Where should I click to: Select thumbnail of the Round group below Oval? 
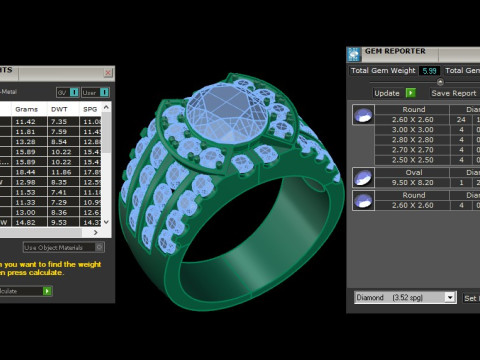click(363, 200)
